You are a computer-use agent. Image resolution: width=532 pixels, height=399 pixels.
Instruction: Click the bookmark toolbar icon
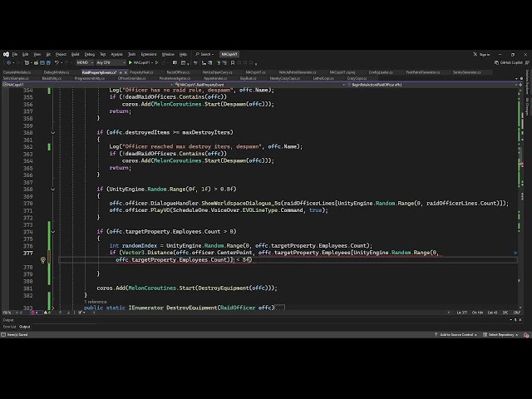coord(233,62)
